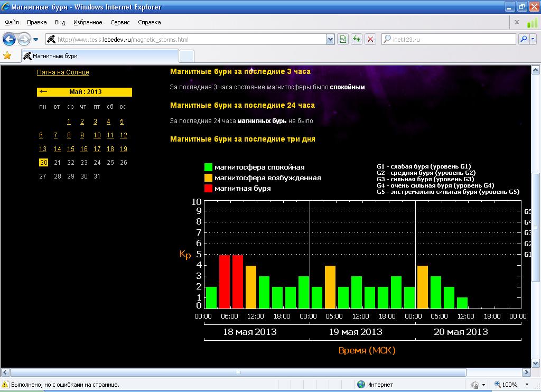Click the browser Back arrow button
Image resolution: width=541 pixels, height=392 pixels.
click(10, 39)
